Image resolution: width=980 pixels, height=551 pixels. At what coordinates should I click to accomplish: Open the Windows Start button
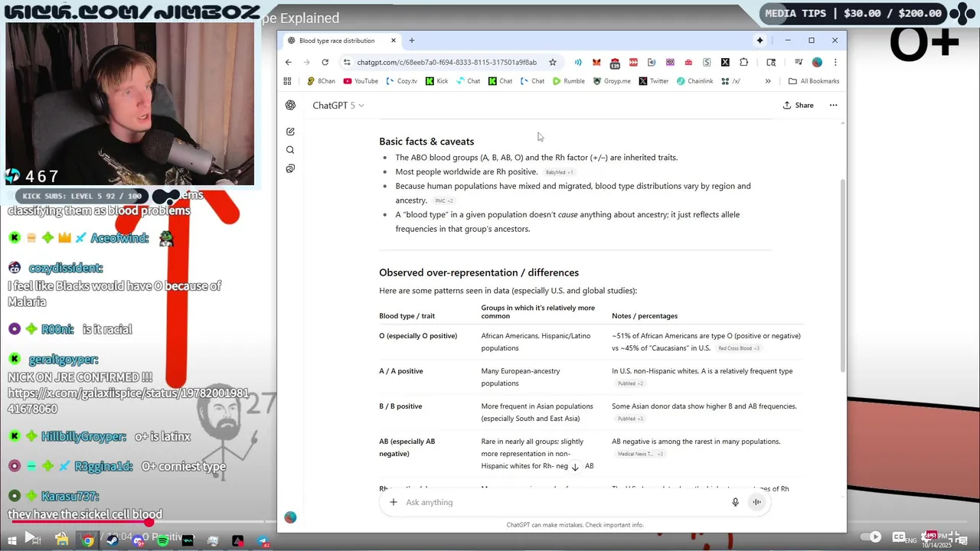(12, 541)
